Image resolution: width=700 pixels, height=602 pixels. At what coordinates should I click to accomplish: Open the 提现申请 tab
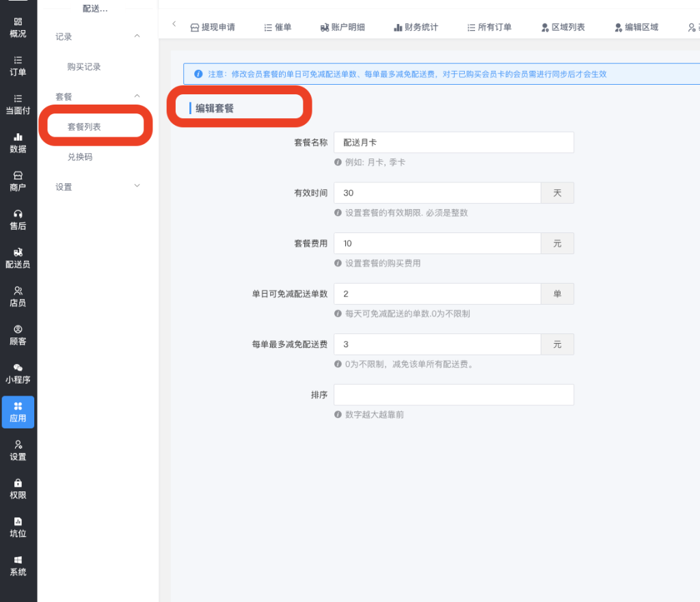point(213,27)
